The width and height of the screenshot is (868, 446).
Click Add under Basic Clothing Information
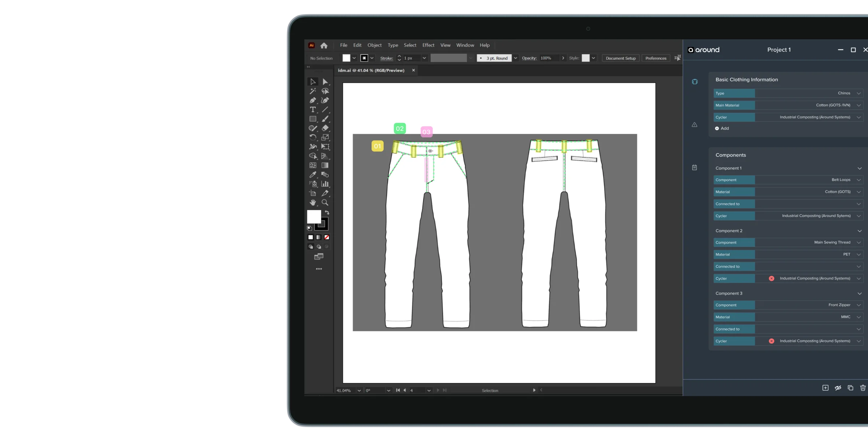(x=722, y=128)
